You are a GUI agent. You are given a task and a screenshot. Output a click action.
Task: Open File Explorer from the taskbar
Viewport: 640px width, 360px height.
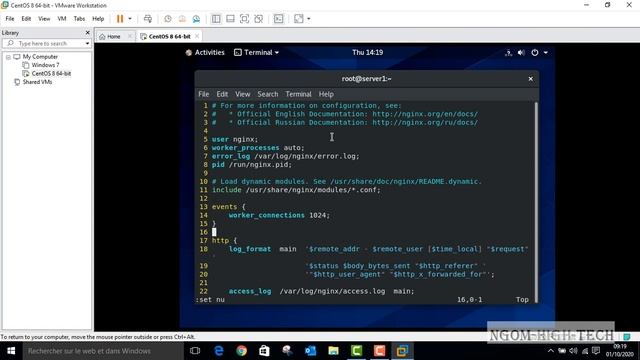click(333, 351)
